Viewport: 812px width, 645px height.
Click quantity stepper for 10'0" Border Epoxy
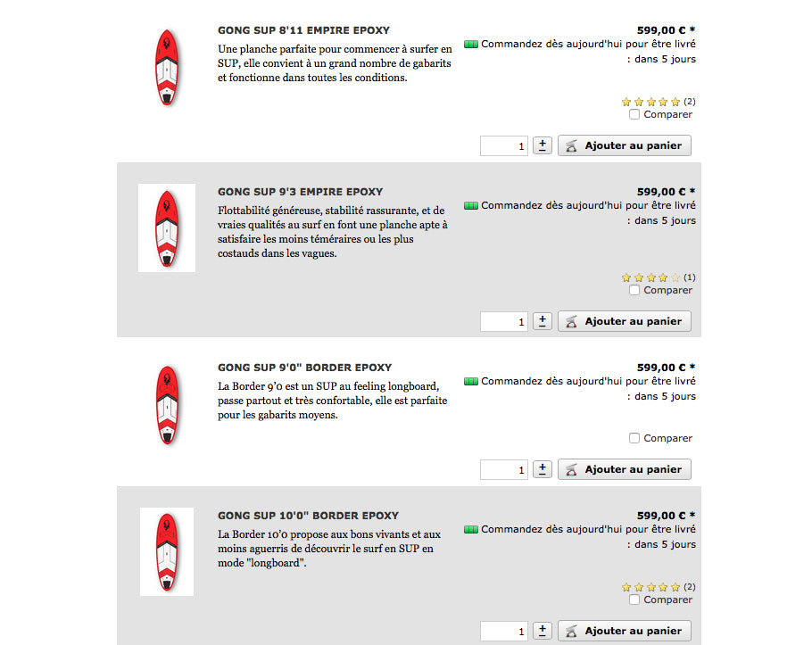point(543,631)
